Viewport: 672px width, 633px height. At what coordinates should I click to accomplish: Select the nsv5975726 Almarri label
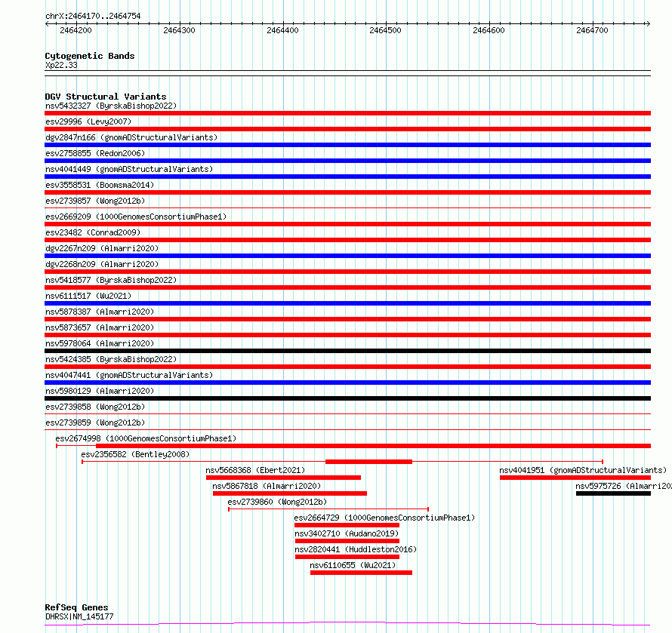[624, 486]
